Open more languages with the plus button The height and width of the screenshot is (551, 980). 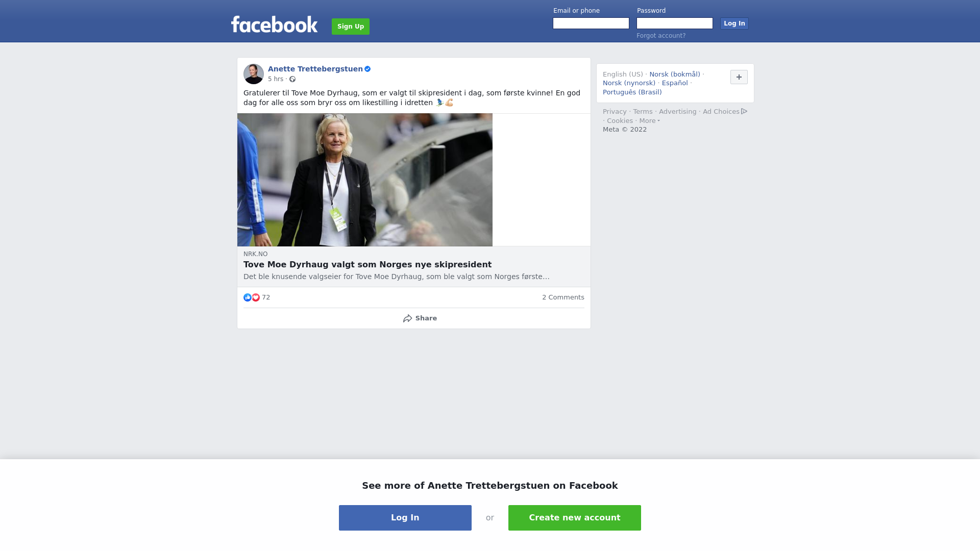point(739,77)
